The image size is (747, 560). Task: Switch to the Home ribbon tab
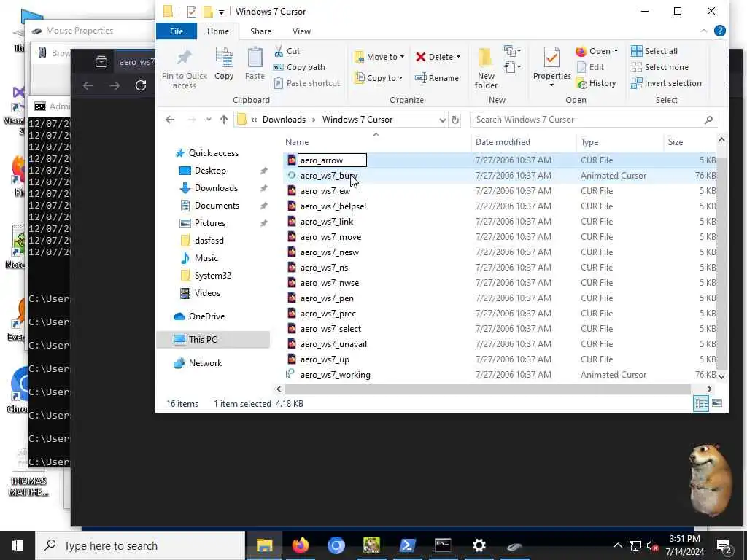tap(218, 31)
